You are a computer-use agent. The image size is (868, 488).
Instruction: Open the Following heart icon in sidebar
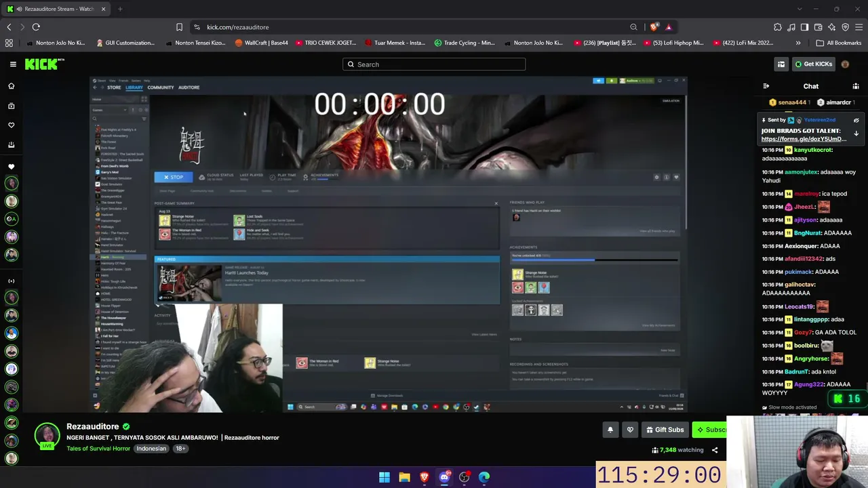tap(11, 125)
